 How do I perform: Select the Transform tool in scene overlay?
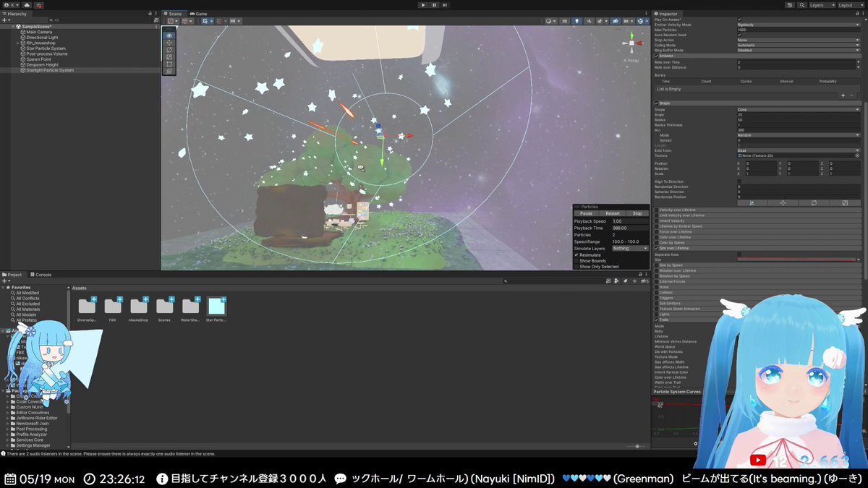point(169,72)
